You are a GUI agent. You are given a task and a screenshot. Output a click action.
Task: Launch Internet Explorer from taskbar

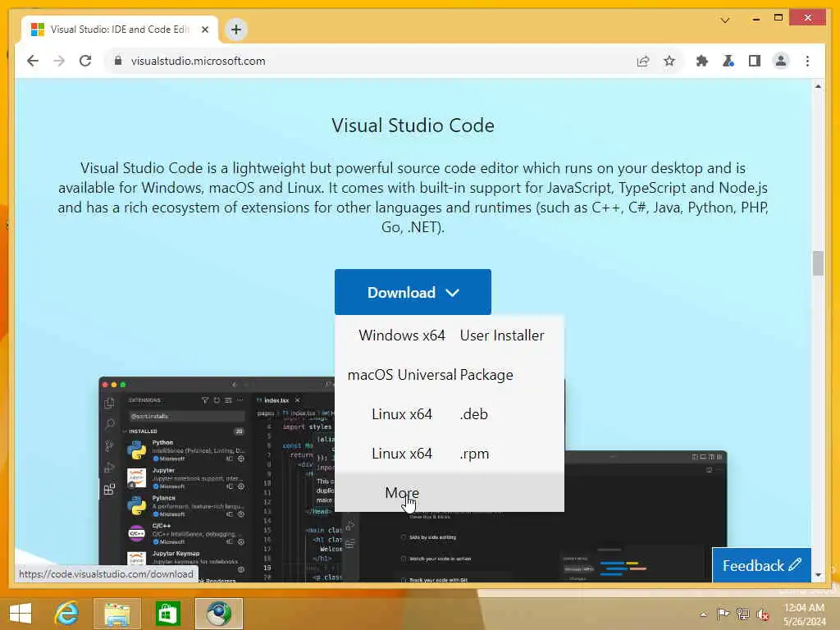pyautogui.click(x=67, y=614)
